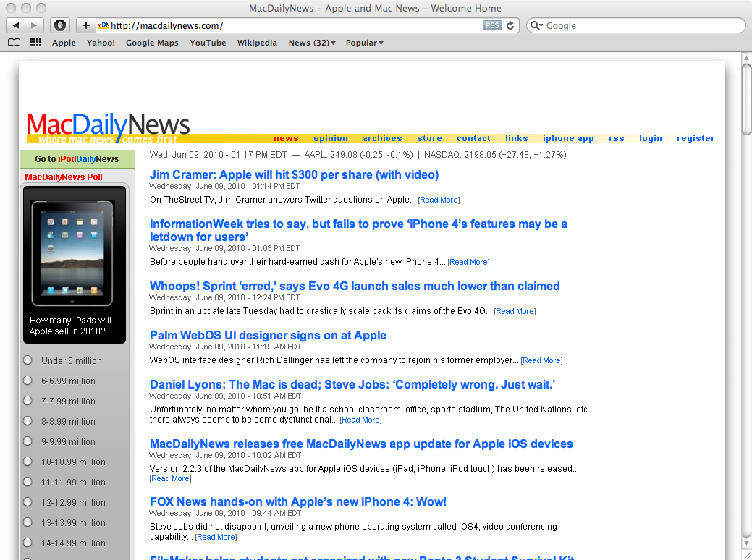This screenshot has width=752, height=560.
Task: Select the 10-10.99 million option
Action: (x=28, y=461)
